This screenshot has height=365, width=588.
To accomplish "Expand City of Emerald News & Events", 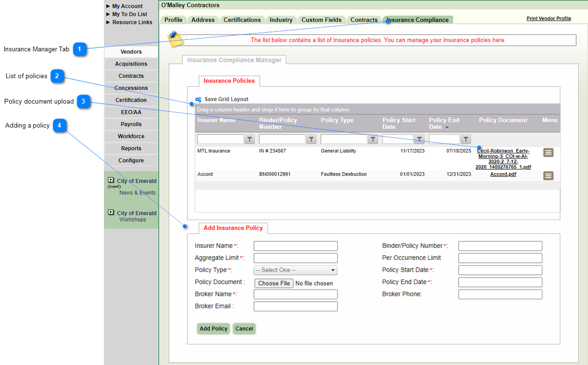I will pyautogui.click(x=111, y=180).
